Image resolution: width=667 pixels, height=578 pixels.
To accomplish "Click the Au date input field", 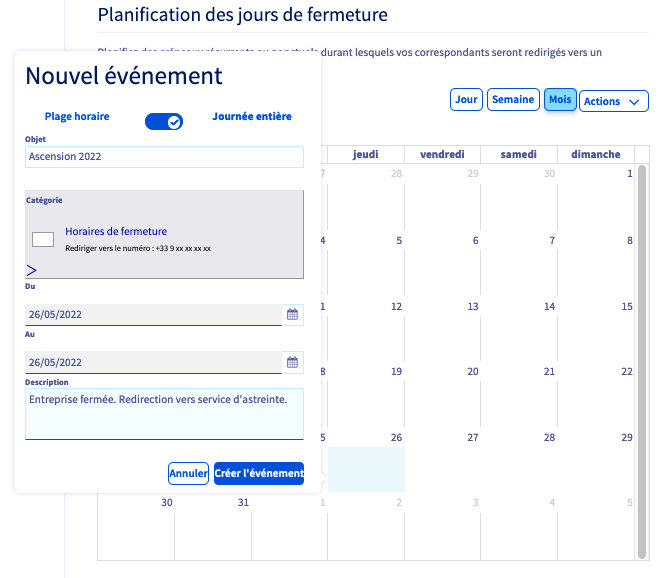I will click(x=152, y=362).
